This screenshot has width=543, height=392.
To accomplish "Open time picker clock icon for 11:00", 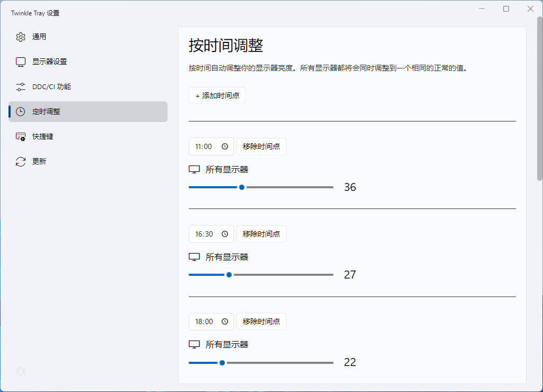I will (225, 146).
